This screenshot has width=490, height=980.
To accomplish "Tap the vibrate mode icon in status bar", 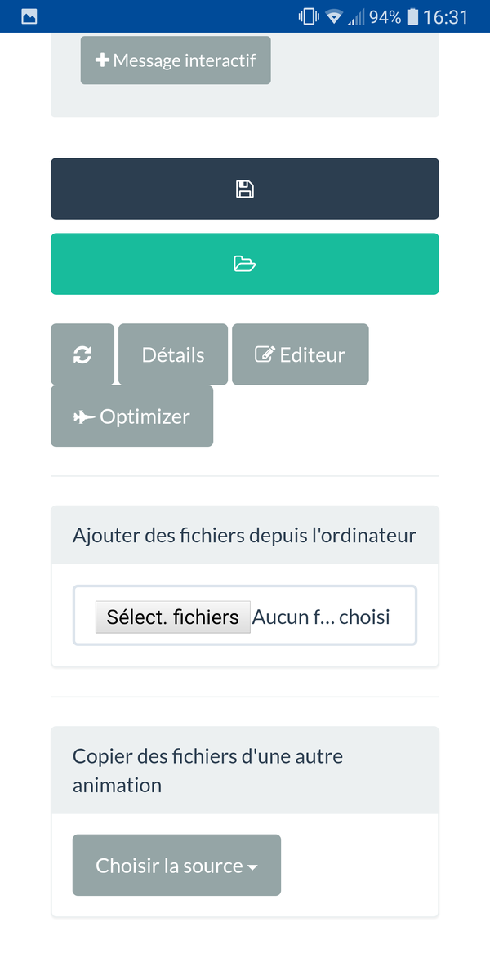I will coord(309,16).
